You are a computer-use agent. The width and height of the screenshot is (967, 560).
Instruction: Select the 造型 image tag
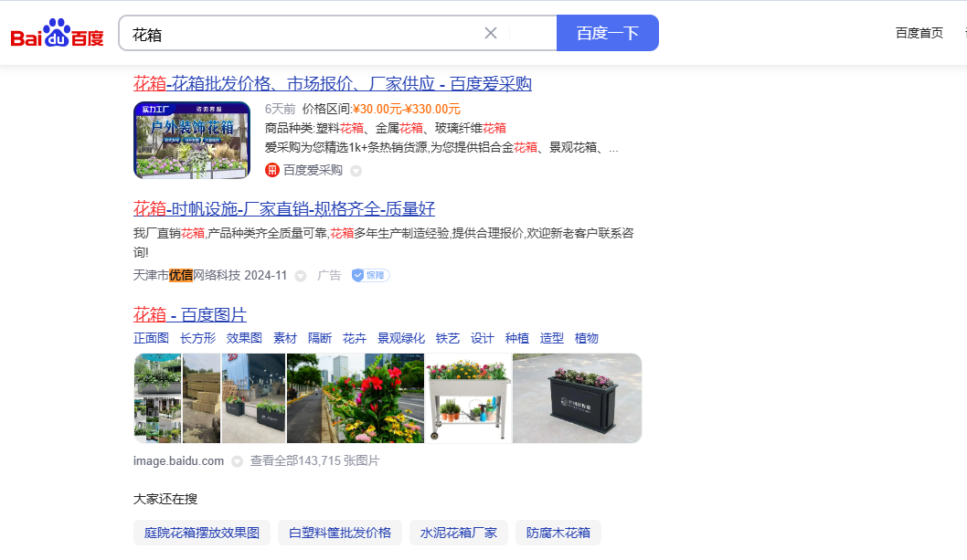tap(551, 338)
